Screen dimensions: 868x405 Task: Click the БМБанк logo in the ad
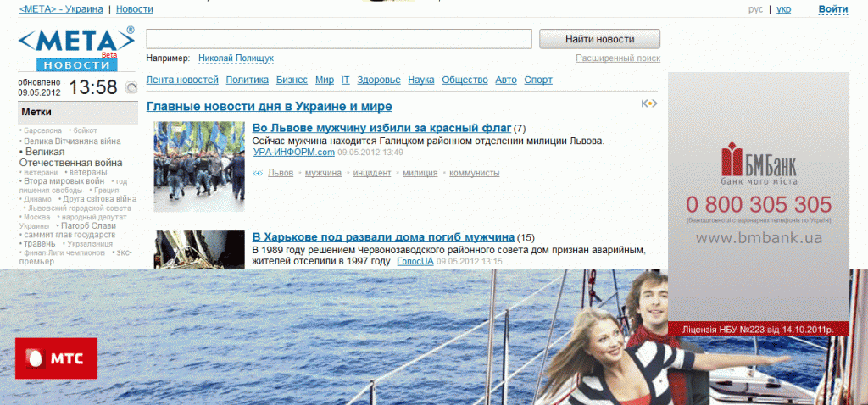click(759, 164)
